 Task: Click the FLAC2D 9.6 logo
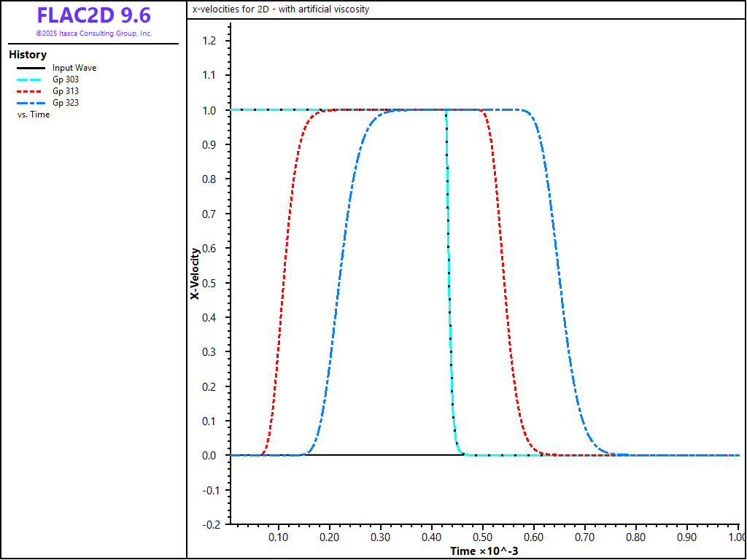click(93, 15)
